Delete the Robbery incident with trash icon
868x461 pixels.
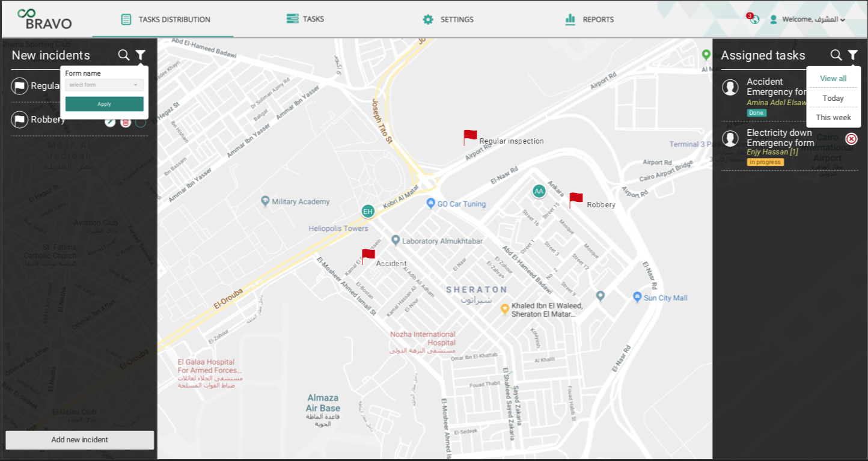(126, 122)
